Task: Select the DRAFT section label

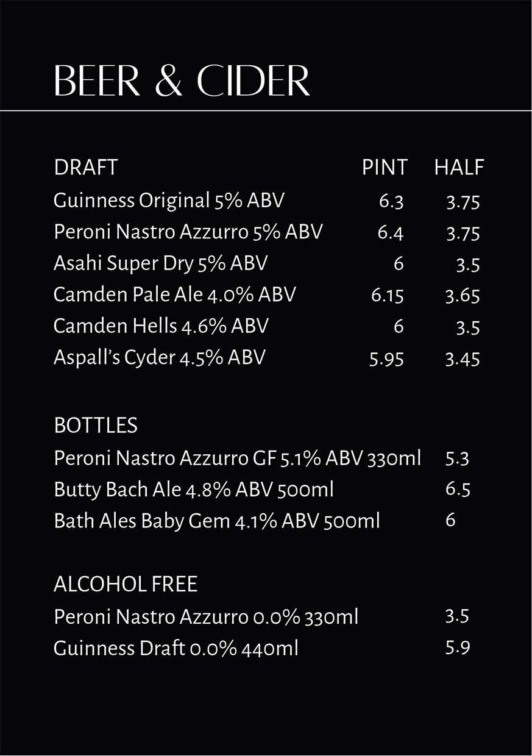Action: (x=85, y=167)
